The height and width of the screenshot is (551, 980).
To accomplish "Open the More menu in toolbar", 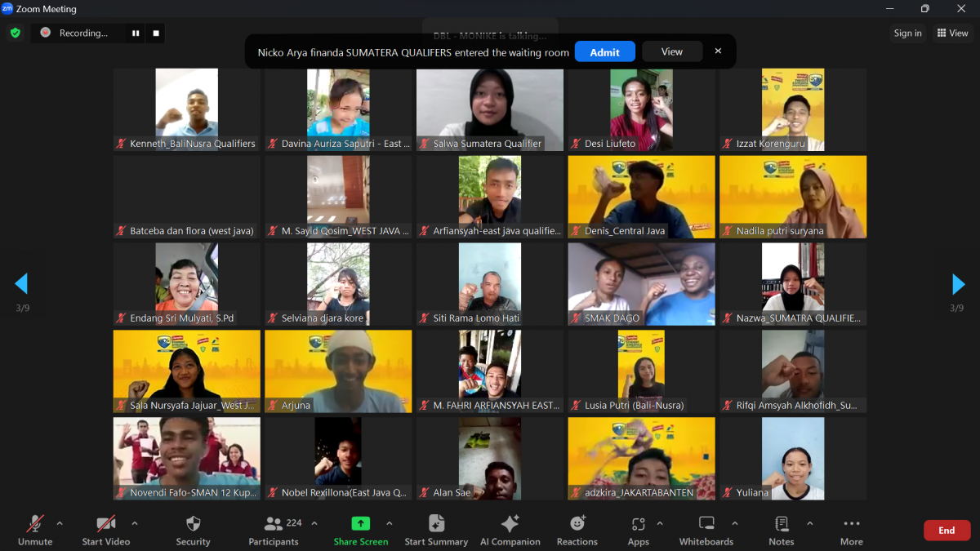I will (851, 530).
